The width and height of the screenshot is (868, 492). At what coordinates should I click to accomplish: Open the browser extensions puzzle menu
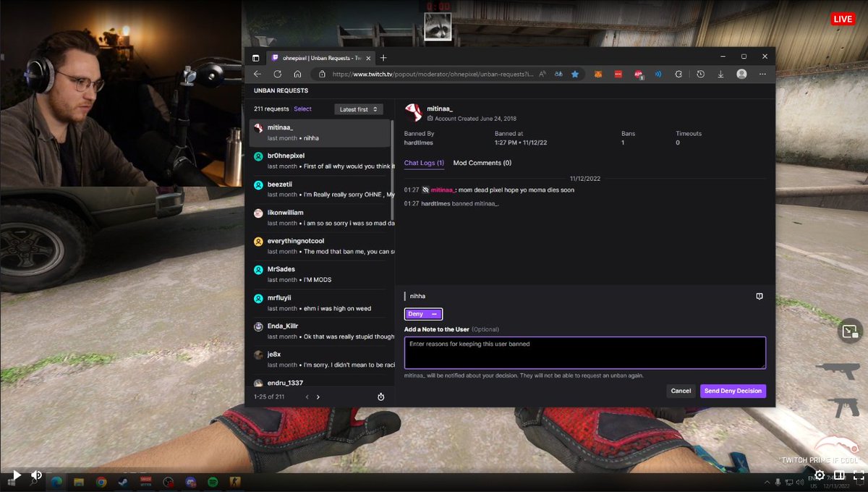pos(678,74)
